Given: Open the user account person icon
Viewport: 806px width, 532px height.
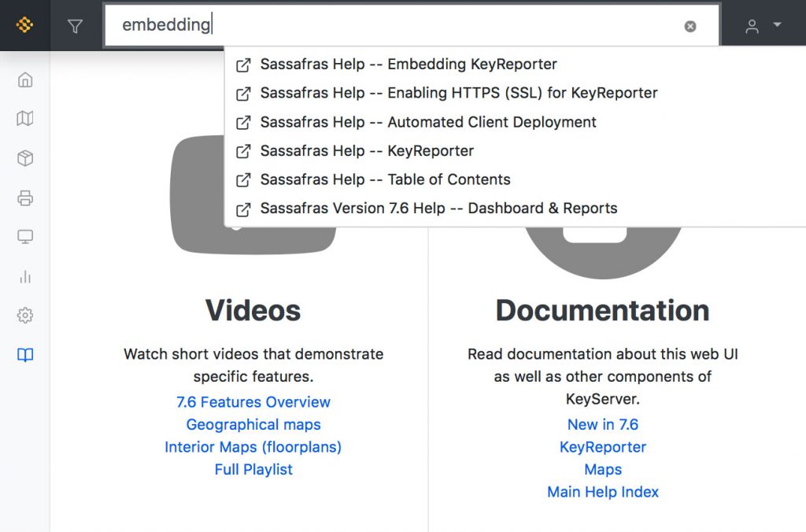Looking at the screenshot, I should pos(752,24).
